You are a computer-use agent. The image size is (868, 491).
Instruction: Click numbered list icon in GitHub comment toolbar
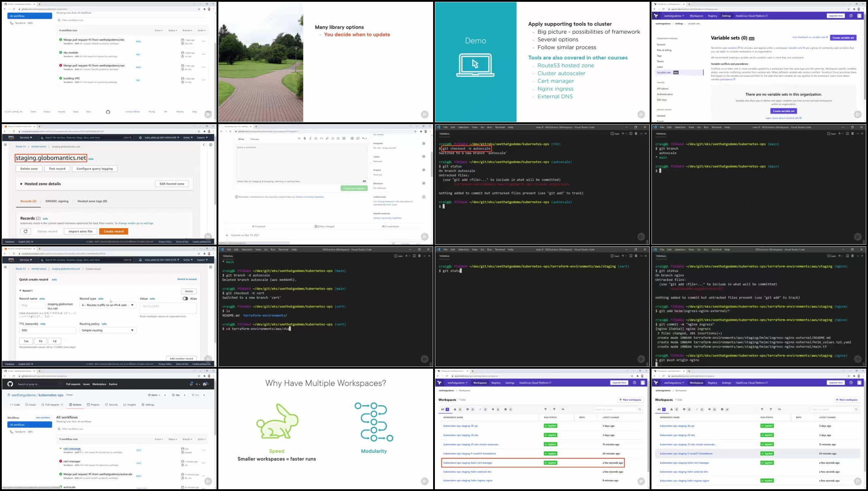coord(338,138)
